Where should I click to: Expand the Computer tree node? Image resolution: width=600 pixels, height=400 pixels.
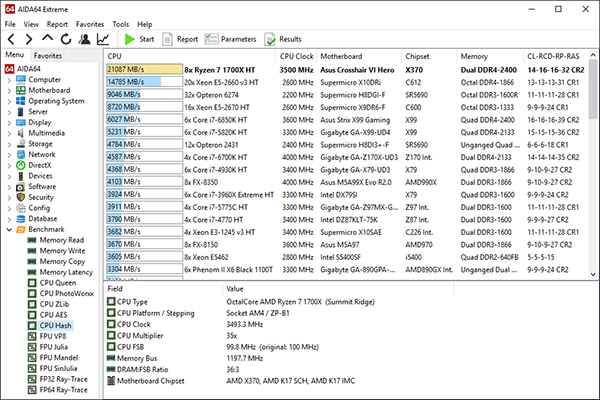[x=9, y=80]
